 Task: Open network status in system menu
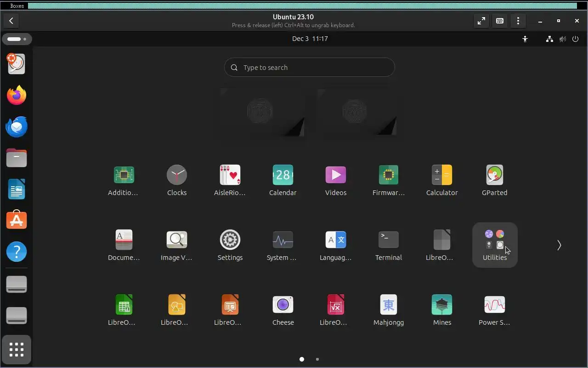(x=549, y=39)
